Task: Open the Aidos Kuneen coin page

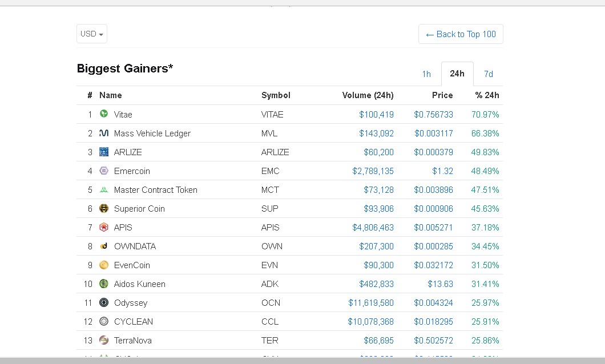Action: (x=140, y=284)
